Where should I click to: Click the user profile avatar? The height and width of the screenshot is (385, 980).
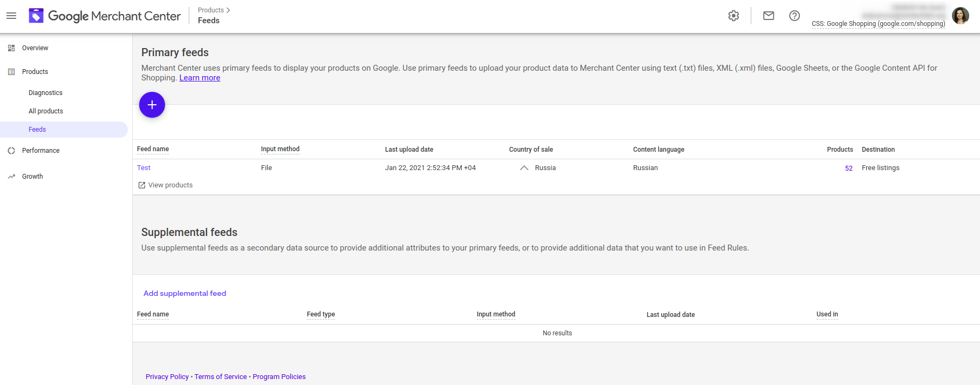click(x=961, y=16)
